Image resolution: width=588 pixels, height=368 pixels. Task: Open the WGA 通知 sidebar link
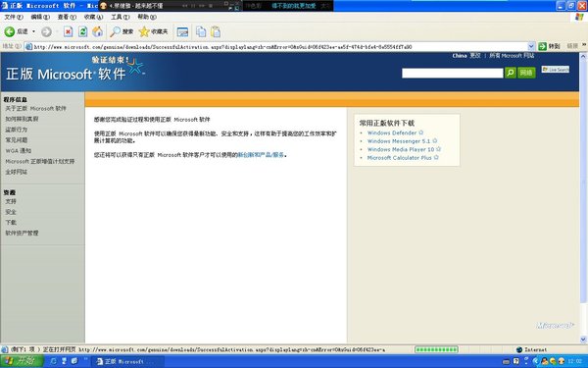tap(19, 150)
